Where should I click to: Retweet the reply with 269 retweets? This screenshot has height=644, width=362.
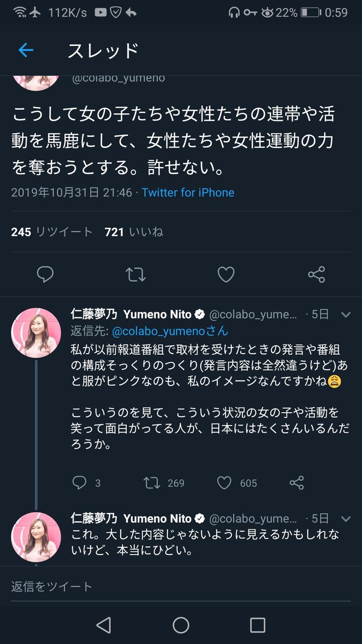tap(152, 483)
